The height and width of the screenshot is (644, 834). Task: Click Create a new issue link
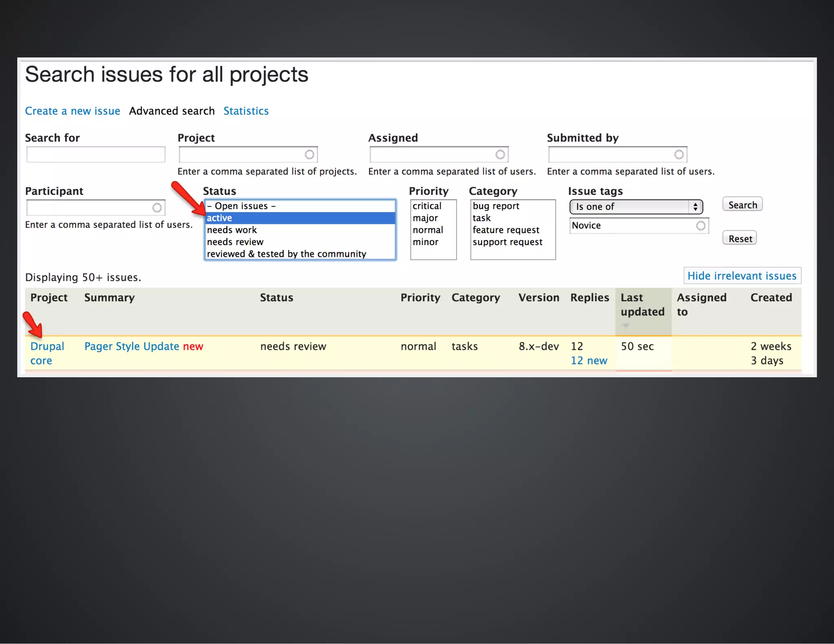coord(72,111)
